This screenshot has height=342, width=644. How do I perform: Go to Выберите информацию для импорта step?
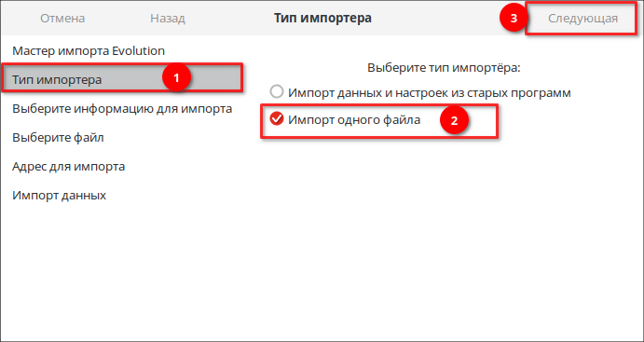(x=122, y=109)
